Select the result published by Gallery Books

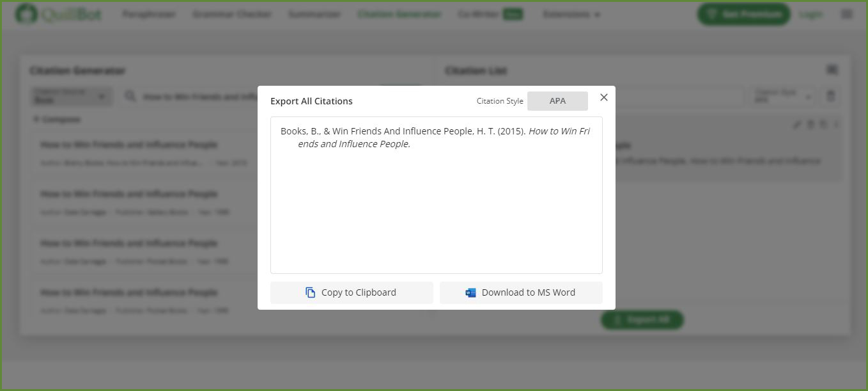[x=144, y=203]
